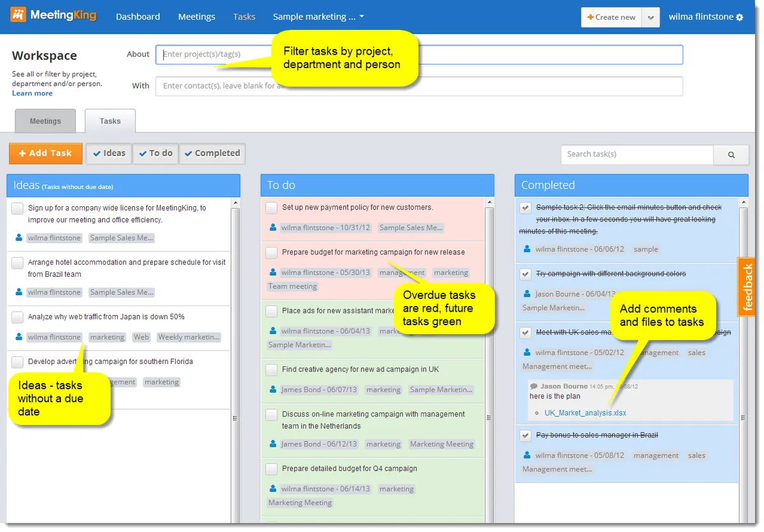
Task: Open Meetings in the top navigation
Action: pyautogui.click(x=197, y=17)
